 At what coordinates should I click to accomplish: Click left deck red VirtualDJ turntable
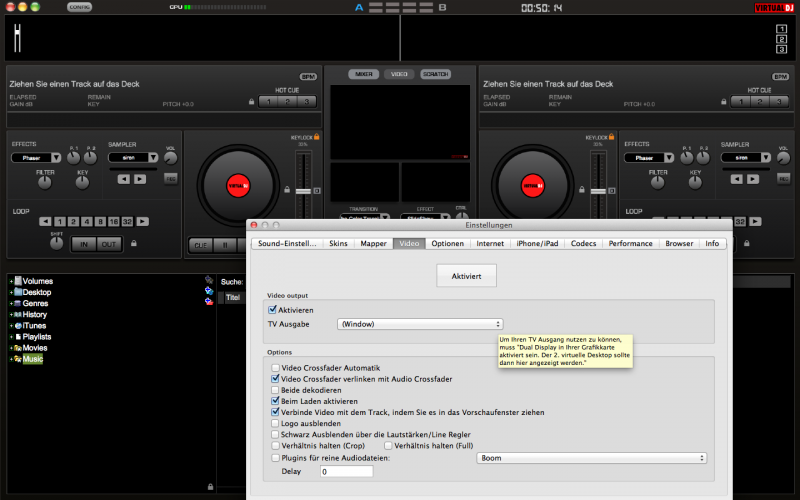pyautogui.click(x=238, y=186)
